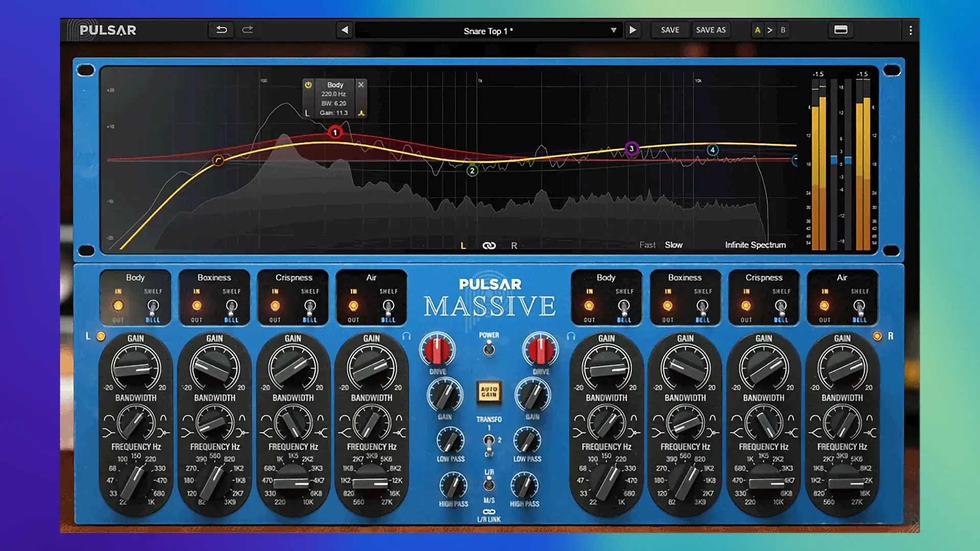This screenshot has width=980, height=551.
Task: Click the Infinite Spectrum option
Action: (x=755, y=245)
